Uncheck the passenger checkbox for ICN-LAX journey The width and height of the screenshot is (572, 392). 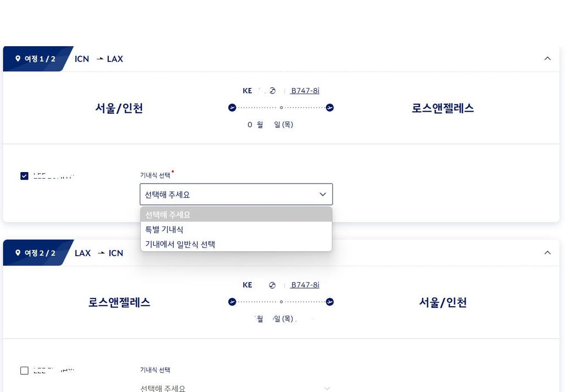[24, 176]
